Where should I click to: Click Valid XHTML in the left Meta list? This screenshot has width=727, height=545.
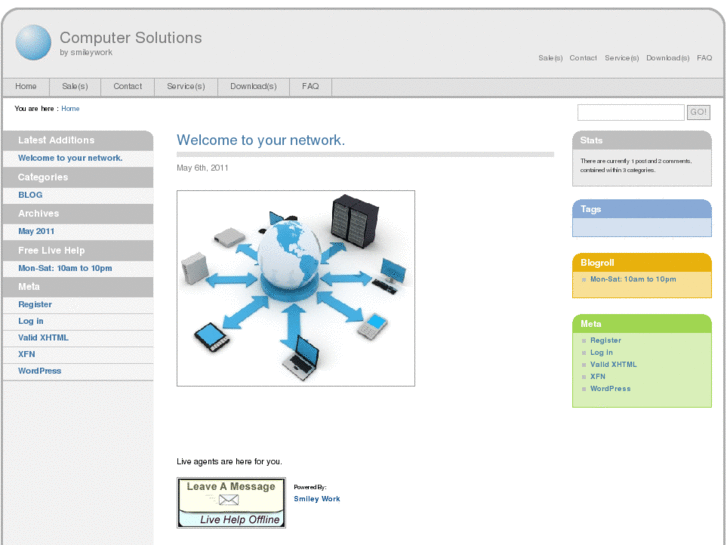point(43,338)
